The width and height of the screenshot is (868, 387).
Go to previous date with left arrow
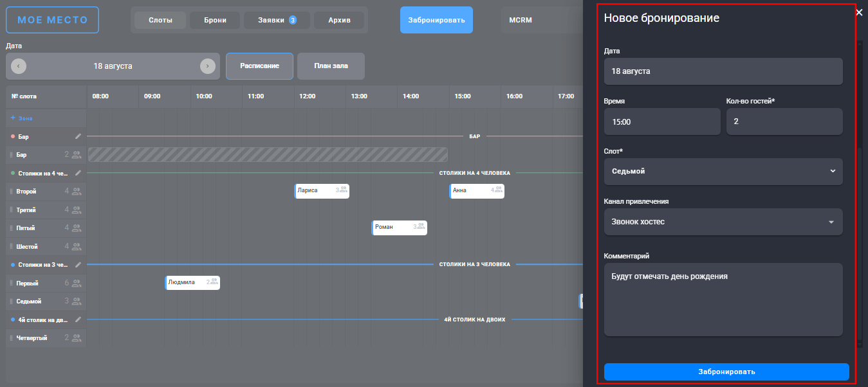[19, 66]
